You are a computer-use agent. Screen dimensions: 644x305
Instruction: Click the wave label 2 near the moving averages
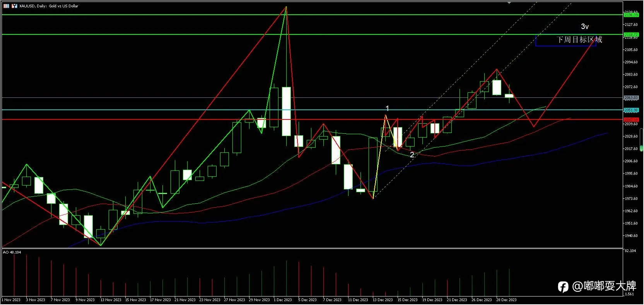click(x=412, y=155)
